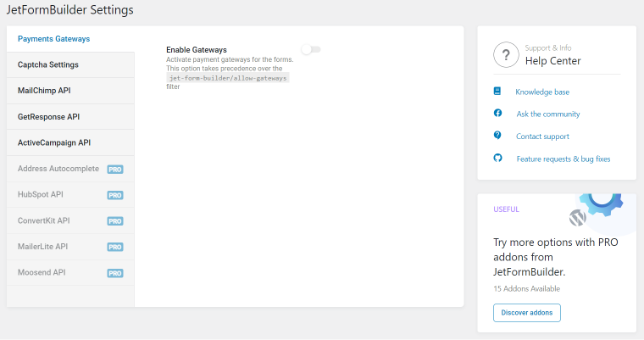Open the HubSpot API tab

coord(70,195)
